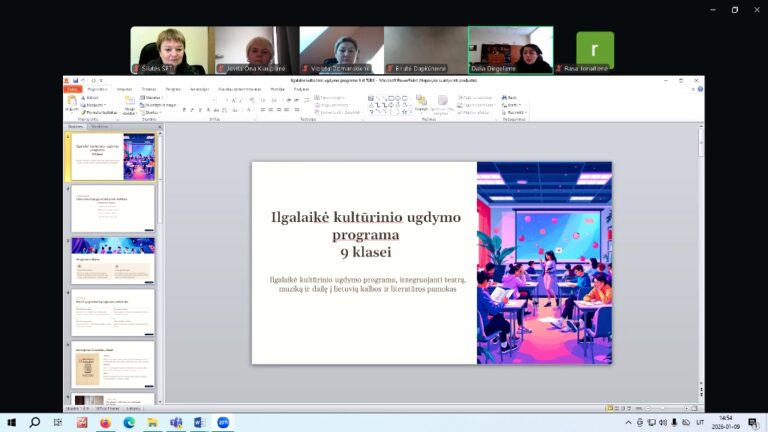Screen dimensions: 768x432
Task: Click the zoom in plus button
Action: [685, 408]
